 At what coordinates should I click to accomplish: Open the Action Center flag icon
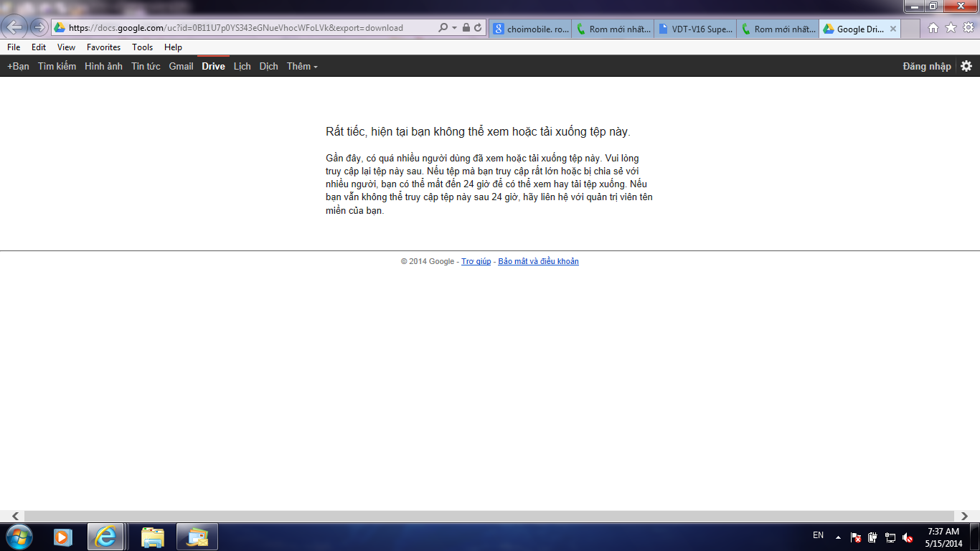(856, 537)
